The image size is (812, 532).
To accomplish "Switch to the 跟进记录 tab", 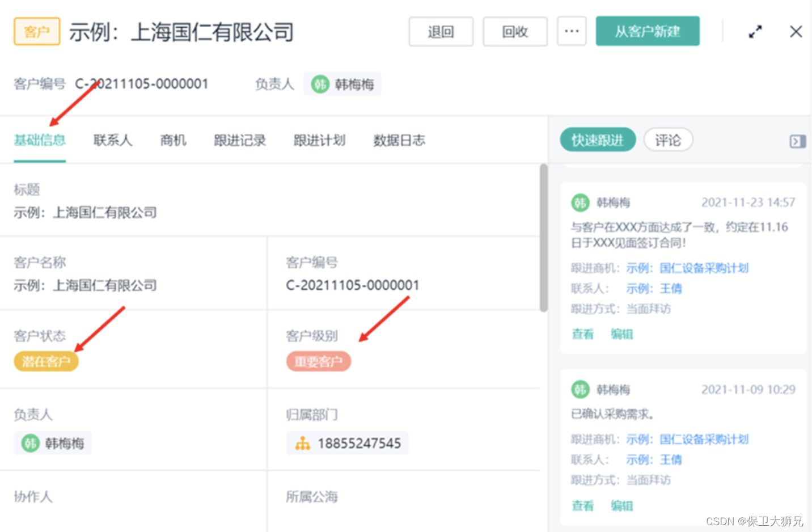I will 240,140.
